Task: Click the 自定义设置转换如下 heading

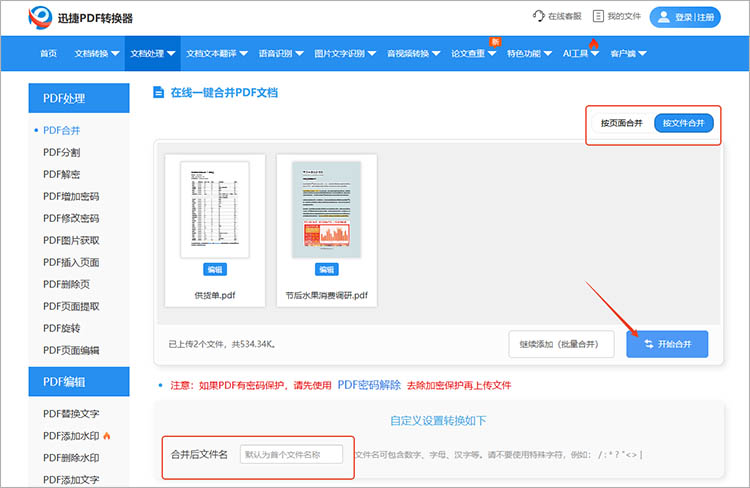Action: point(438,421)
